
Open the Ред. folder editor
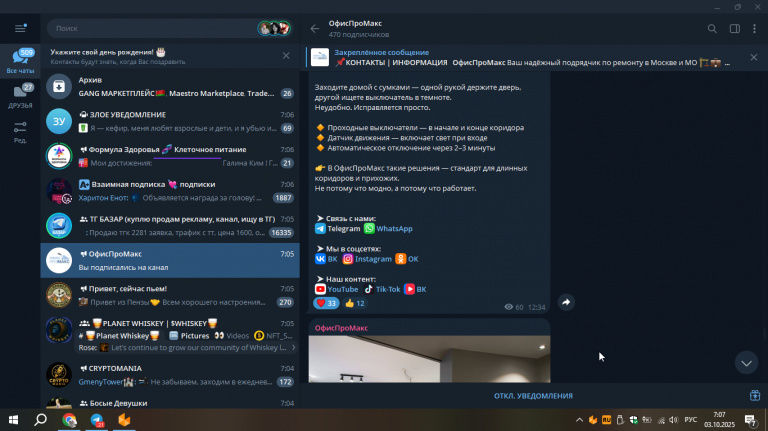click(x=20, y=131)
